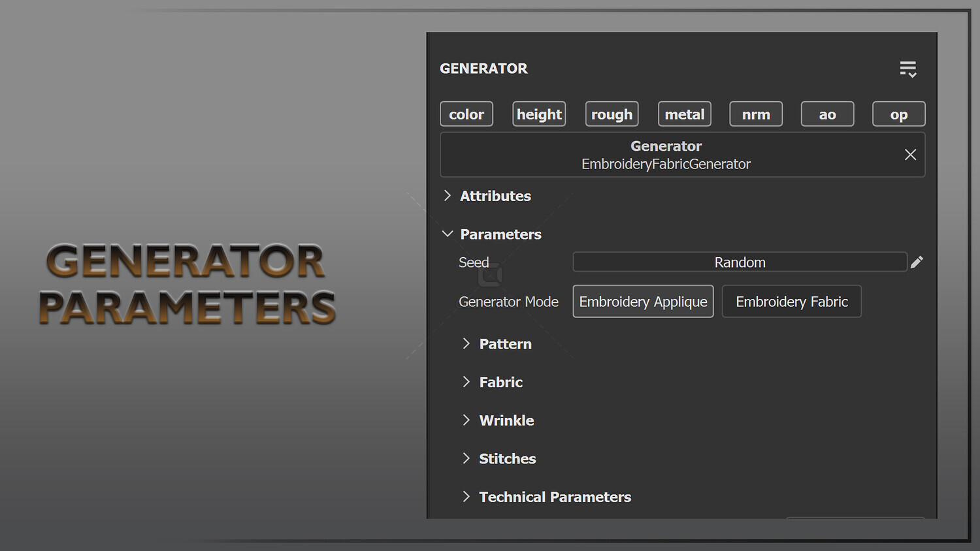Toggle the ao channel button
The height and width of the screenshot is (551, 980).
coord(827,114)
